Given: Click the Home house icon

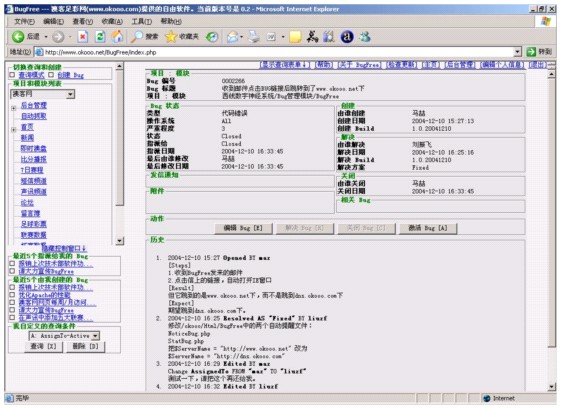Looking at the screenshot, I should 117,36.
